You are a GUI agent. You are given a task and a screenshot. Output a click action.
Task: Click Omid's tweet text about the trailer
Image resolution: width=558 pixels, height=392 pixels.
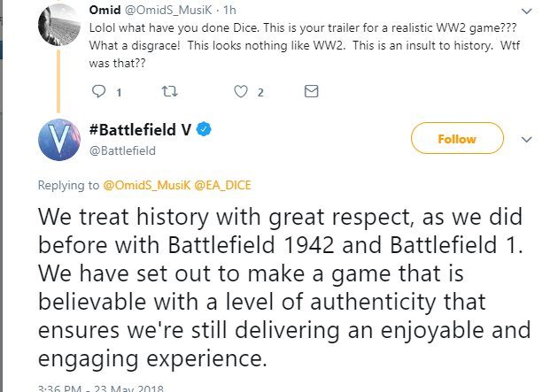[x=283, y=40]
